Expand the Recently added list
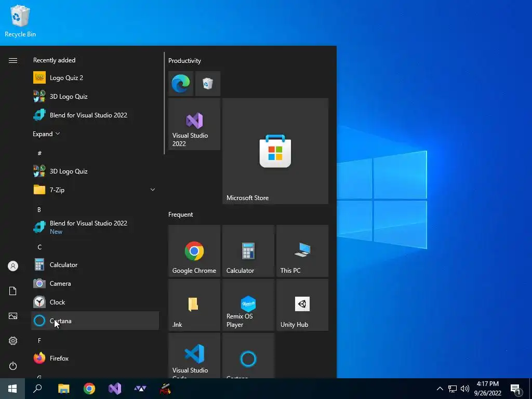The width and height of the screenshot is (532, 399). point(46,134)
